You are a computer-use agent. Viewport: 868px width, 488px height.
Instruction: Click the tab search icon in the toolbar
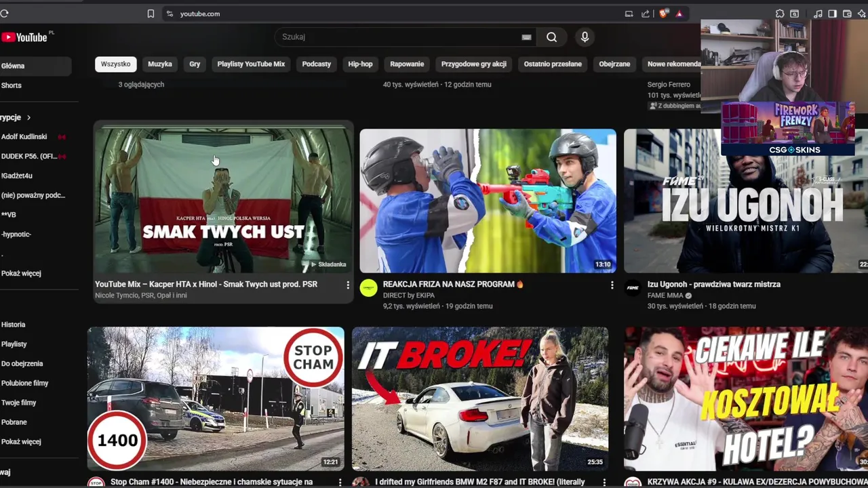pyautogui.click(x=794, y=14)
